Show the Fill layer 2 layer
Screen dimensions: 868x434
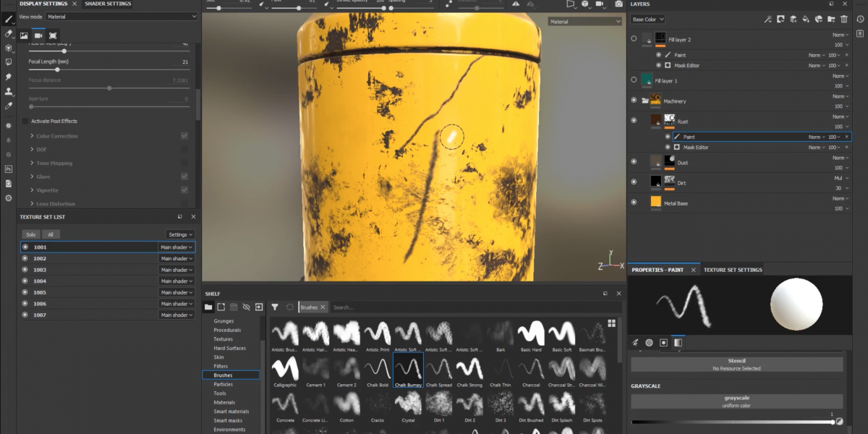[634, 39]
